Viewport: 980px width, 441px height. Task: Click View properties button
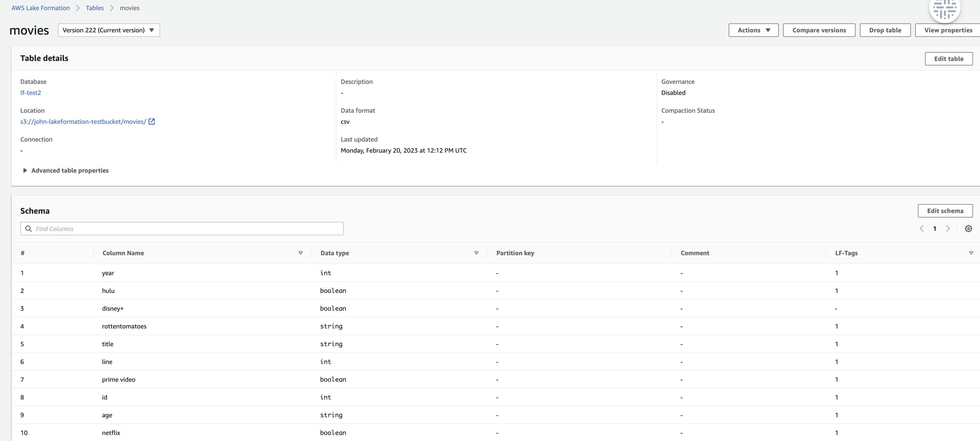pyautogui.click(x=948, y=30)
